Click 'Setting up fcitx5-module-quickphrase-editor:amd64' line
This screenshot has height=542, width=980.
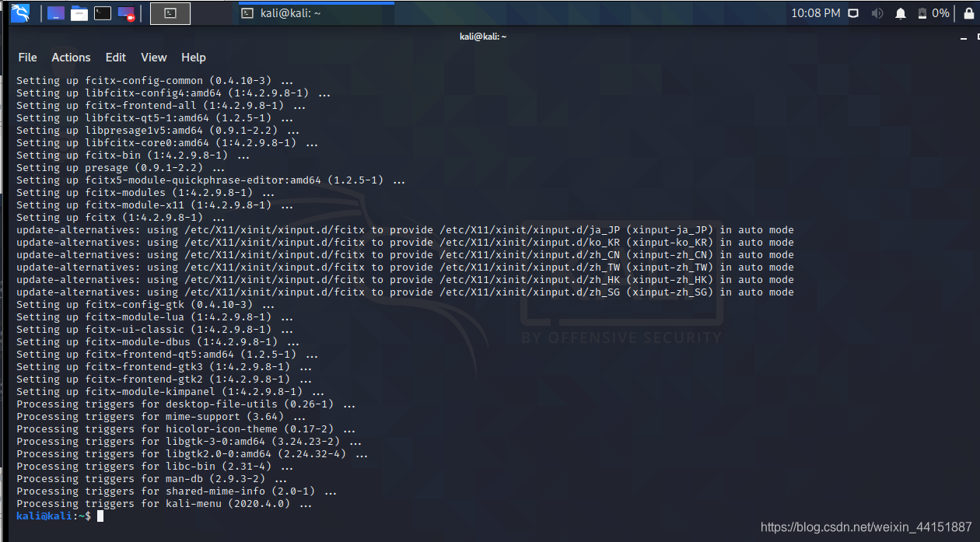coord(211,180)
